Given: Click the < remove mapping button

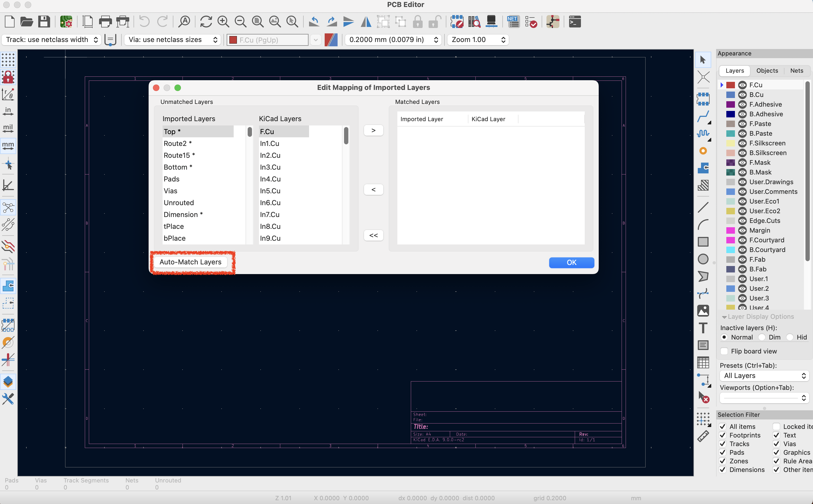Looking at the screenshot, I should click(373, 190).
